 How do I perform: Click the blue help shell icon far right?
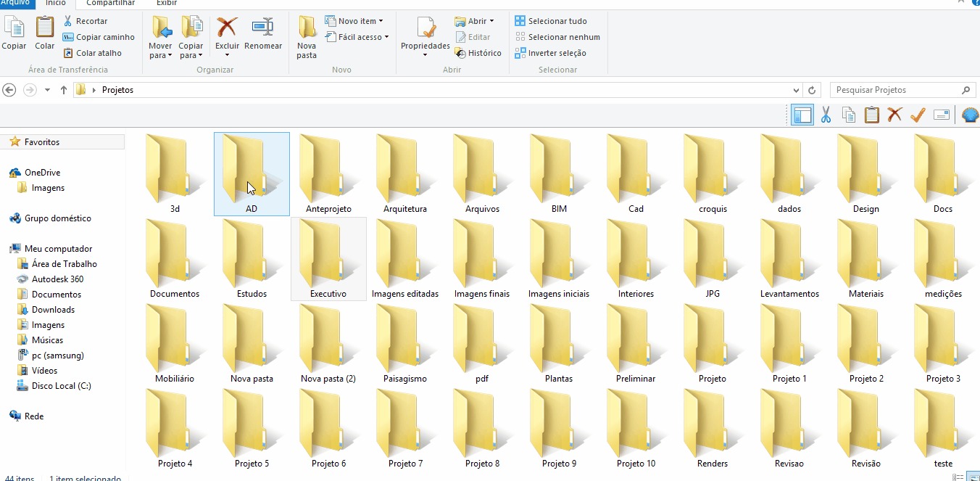point(970,114)
